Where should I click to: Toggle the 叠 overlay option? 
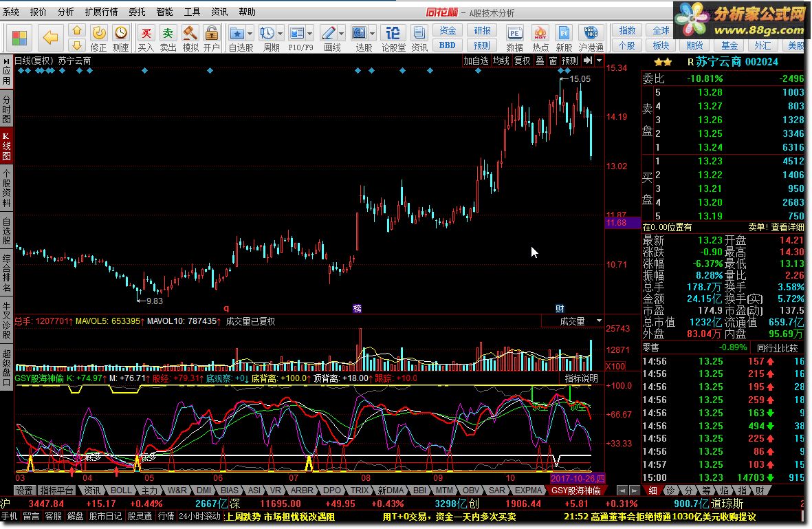coord(540,61)
